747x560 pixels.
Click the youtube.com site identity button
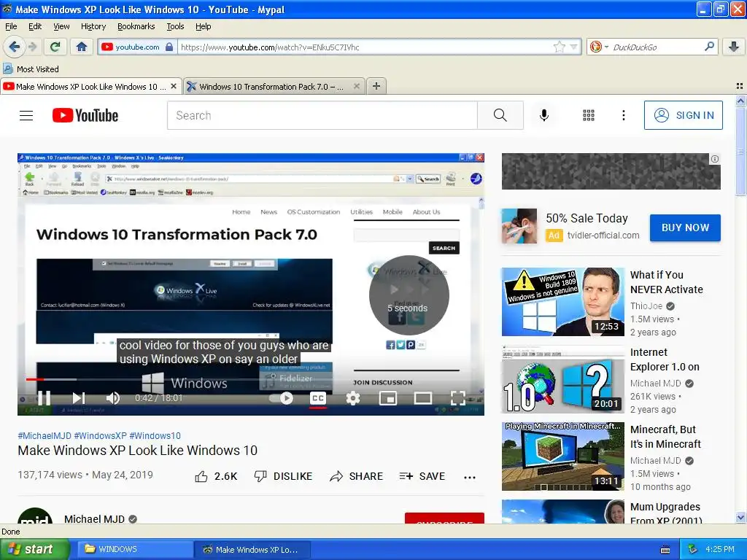point(137,47)
